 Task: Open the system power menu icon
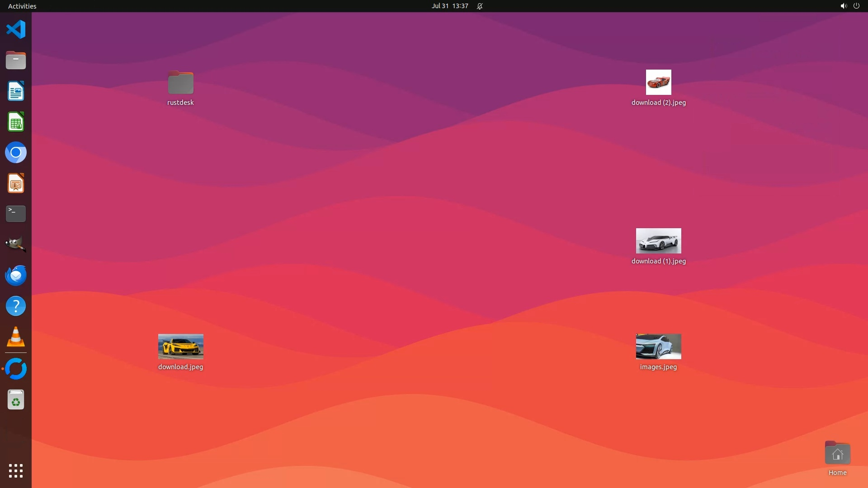(856, 6)
